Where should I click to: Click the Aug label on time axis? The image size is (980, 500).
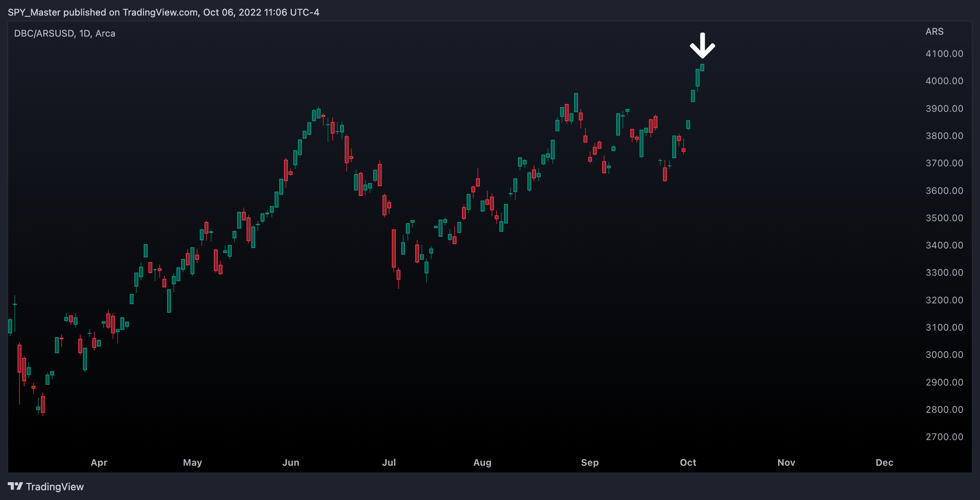click(482, 463)
